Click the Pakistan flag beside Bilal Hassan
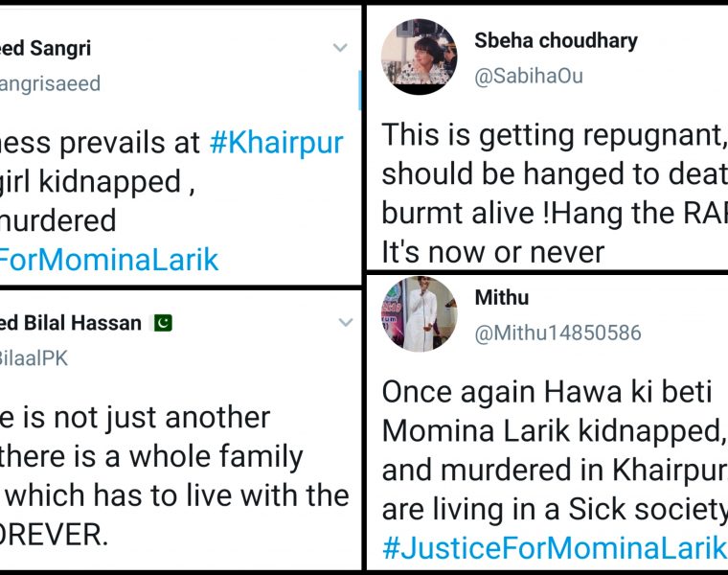Screen dimensions: 728x575 [x=163, y=324]
